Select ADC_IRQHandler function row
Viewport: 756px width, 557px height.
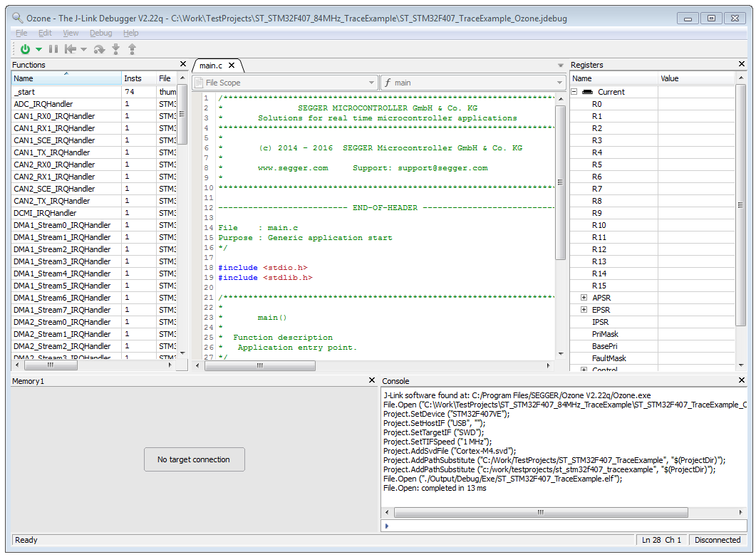pyautogui.click(x=94, y=104)
